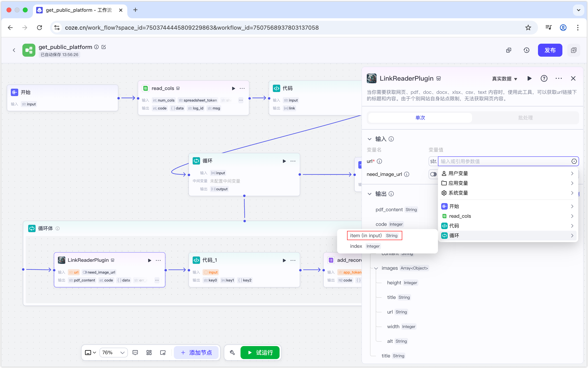The image size is (588, 368).
Task: Run the read_cols node with play icon
Action: coord(233,88)
